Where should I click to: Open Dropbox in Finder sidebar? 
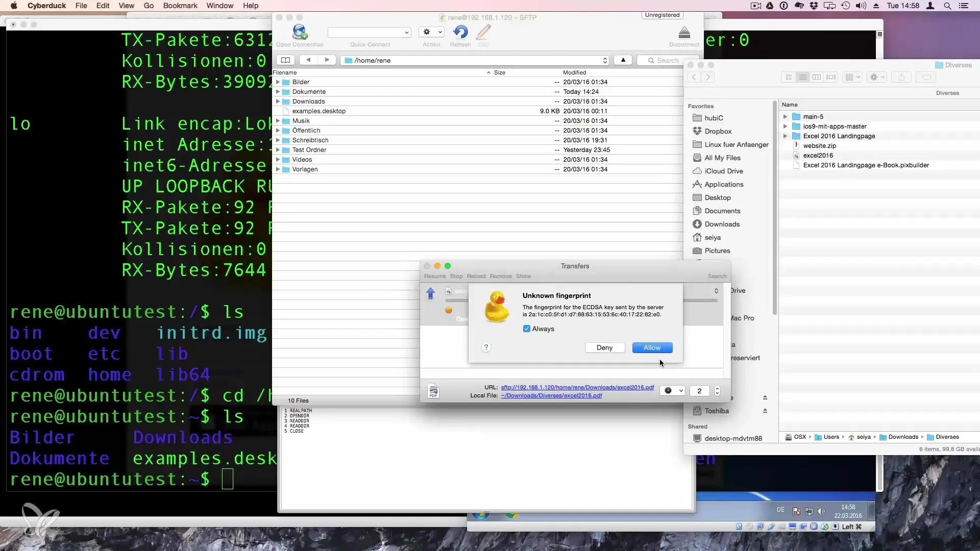(718, 131)
